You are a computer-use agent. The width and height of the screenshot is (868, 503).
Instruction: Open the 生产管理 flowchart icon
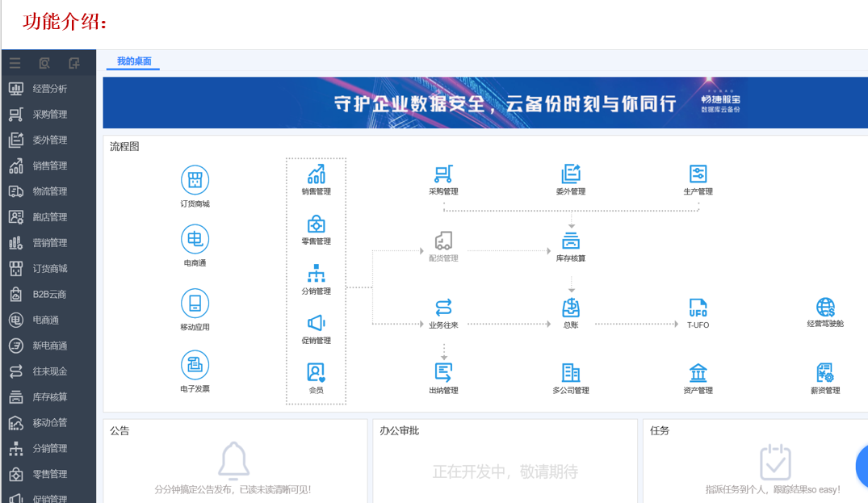(698, 174)
